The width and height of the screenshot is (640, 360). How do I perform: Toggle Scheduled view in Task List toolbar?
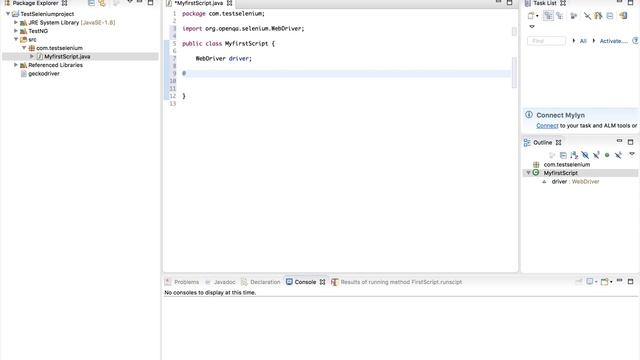pyautogui.click(x=560, y=16)
